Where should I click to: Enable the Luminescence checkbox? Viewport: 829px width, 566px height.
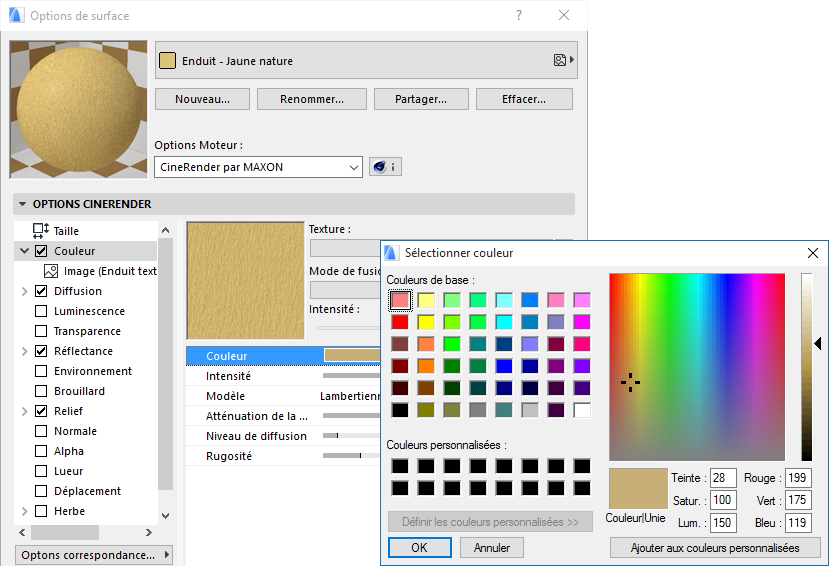click(x=41, y=311)
